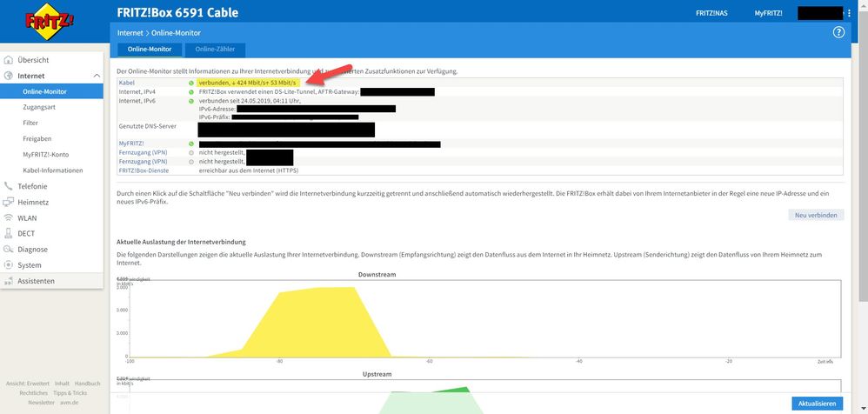868x414 pixels.
Task: Click the Aktualisieren button
Action: pyautogui.click(x=817, y=404)
